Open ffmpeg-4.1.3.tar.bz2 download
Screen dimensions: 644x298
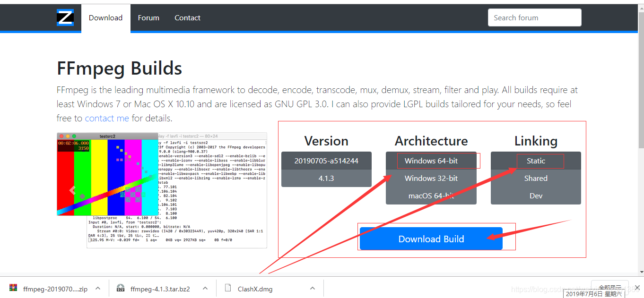pyautogui.click(x=160, y=289)
